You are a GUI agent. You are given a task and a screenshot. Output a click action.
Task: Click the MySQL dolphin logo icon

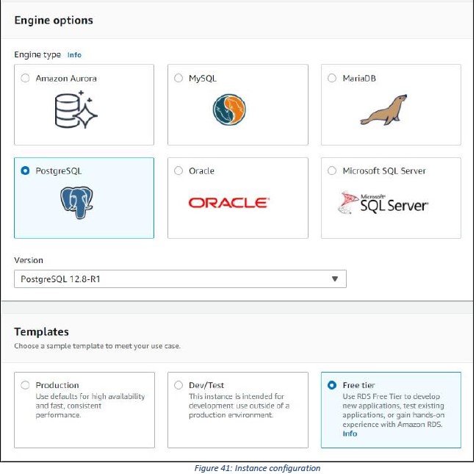click(229, 109)
